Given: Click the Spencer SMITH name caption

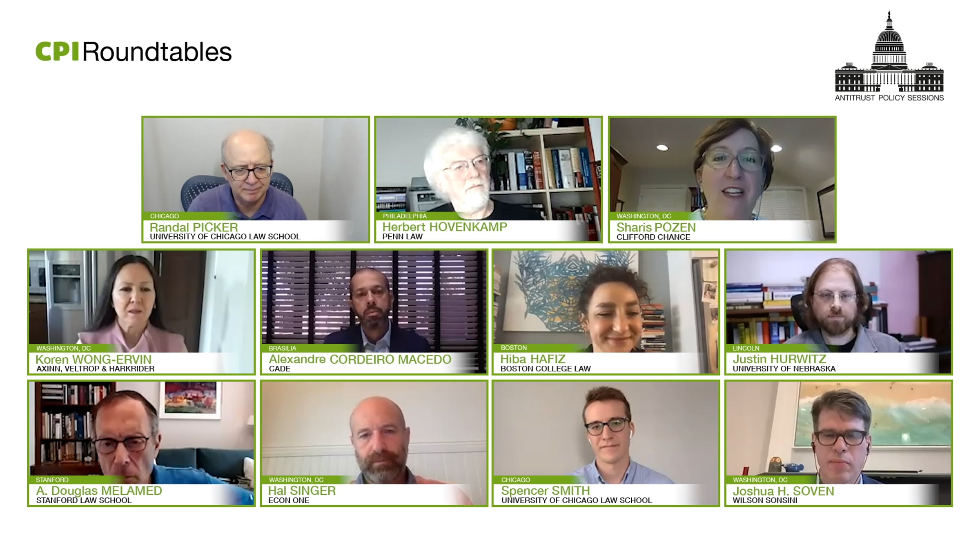Looking at the screenshot, I should click(546, 491).
